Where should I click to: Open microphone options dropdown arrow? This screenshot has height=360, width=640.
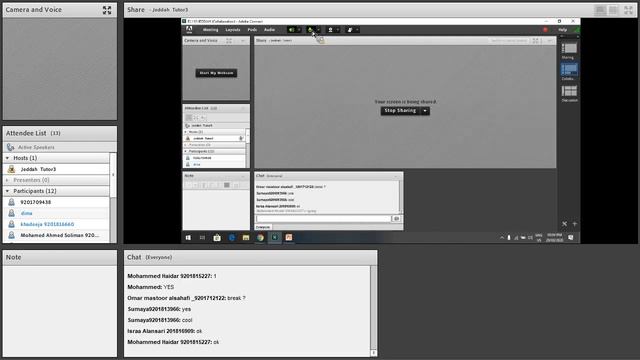(x=318, y=30)
